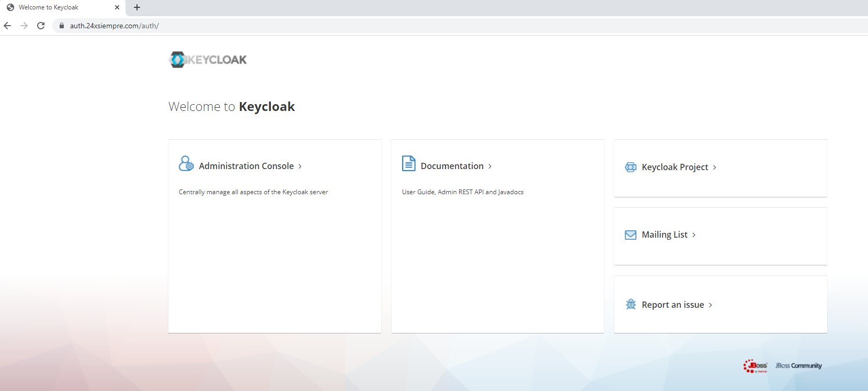The width and height of the screenshot is (868, 391).
Task: Click the padlock icon in the address bar
Action: [x=62, y=26]
